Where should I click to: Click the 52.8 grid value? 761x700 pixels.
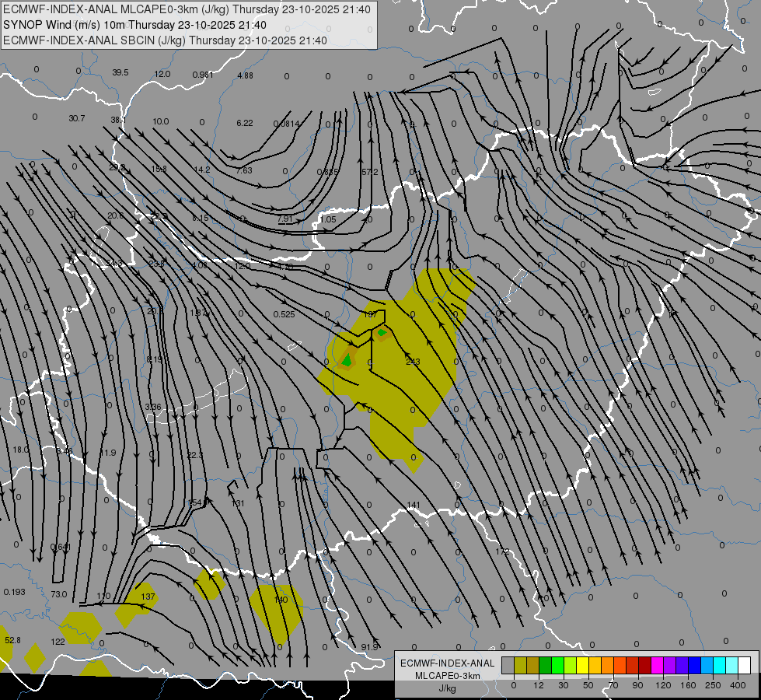pyautogui.click(x=12, y=641)
